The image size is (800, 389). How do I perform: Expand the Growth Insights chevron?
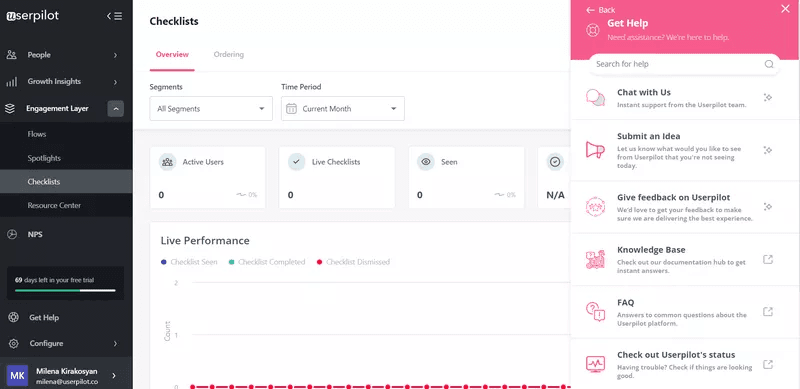[115, 82]
